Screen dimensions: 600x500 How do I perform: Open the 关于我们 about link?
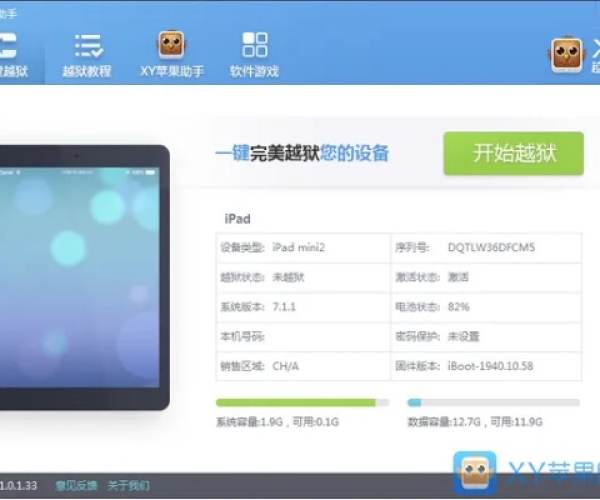click(128, 486)
